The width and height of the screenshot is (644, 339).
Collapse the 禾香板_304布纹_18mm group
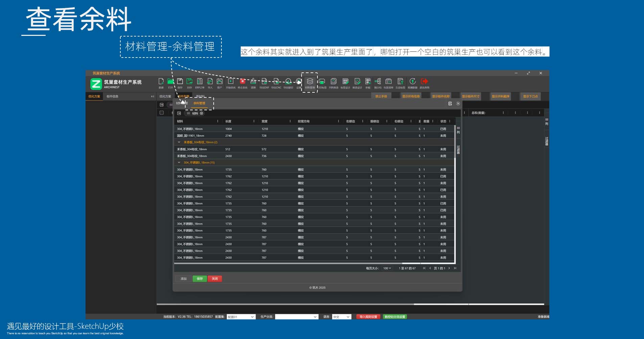point(179,142)
